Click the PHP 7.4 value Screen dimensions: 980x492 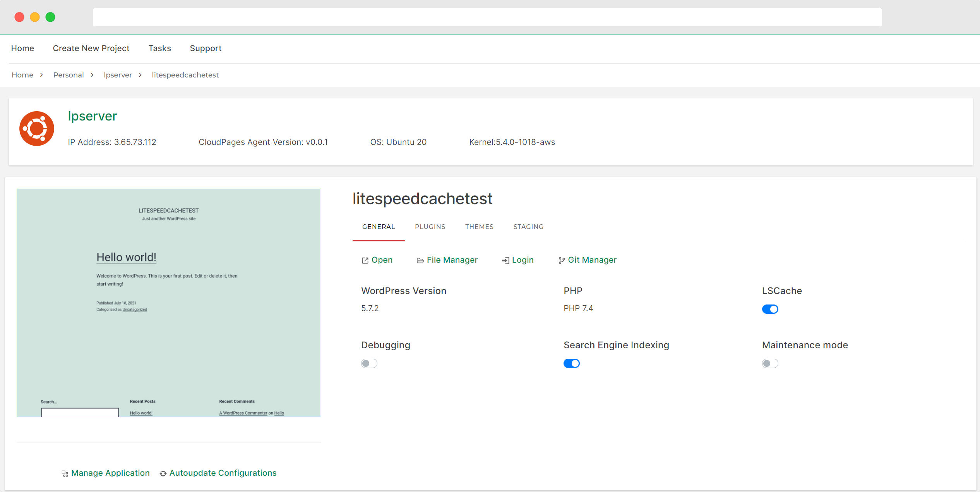578,308
